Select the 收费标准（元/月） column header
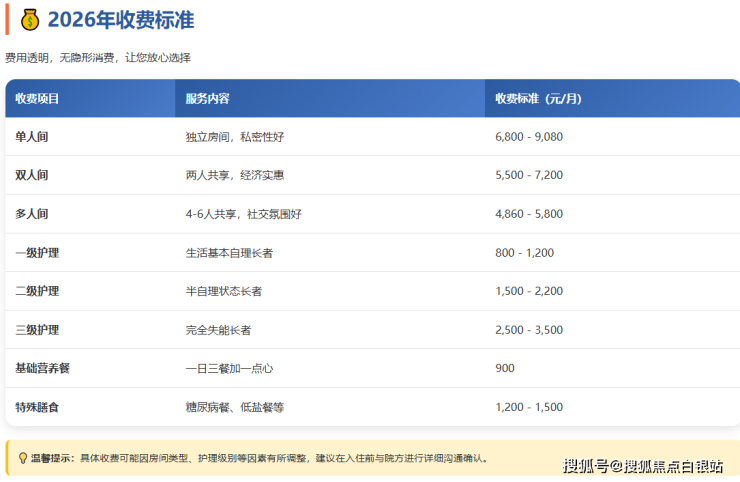The width and height of the screenshot is (740, 482). 538,98
